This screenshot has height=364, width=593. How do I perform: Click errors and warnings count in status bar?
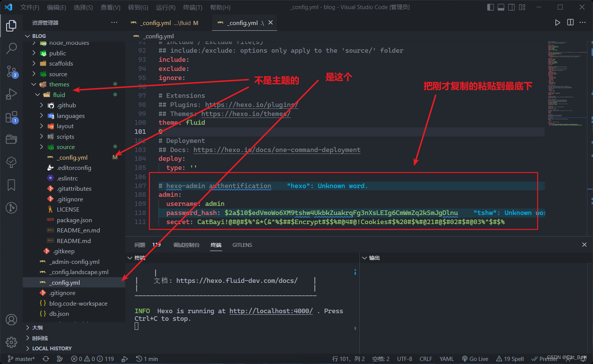click(x=93, y=359)
